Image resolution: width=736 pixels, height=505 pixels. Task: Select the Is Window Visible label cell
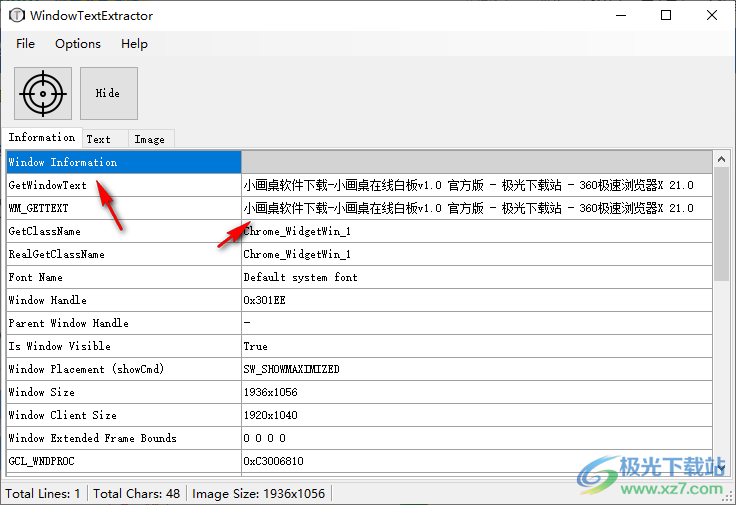coord(124,346)
